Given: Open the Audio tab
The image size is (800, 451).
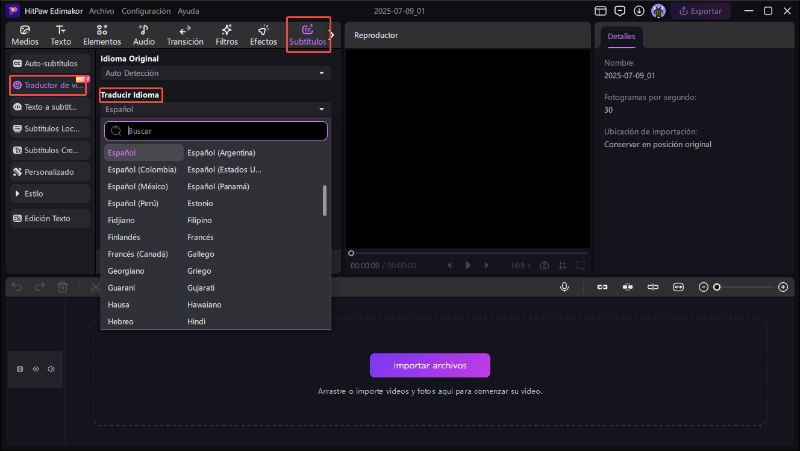Looking at the screenshot, I should coord(144,35).
